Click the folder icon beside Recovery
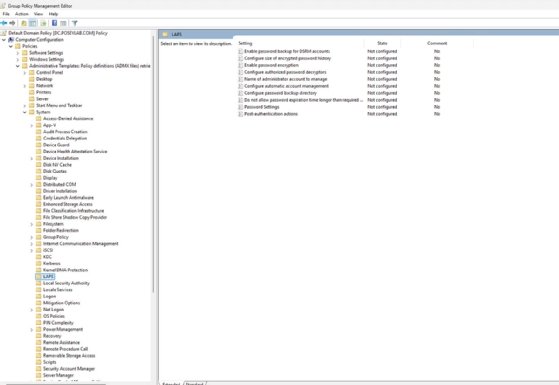 (x=39, y=336)
